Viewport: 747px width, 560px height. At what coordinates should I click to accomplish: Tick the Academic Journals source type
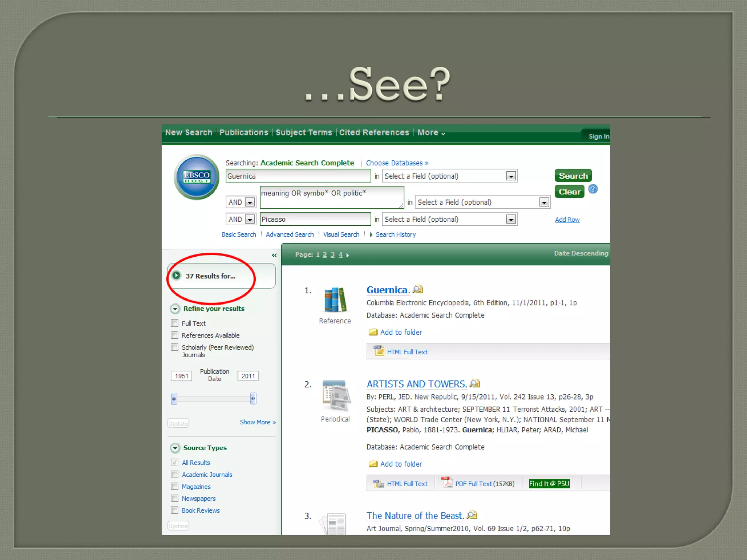175,474
